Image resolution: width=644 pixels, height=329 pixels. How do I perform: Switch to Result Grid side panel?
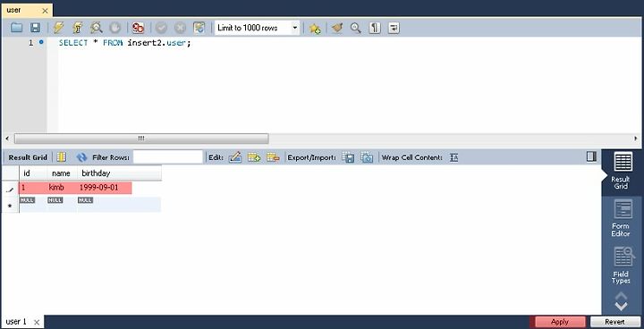tap(623, 171)
